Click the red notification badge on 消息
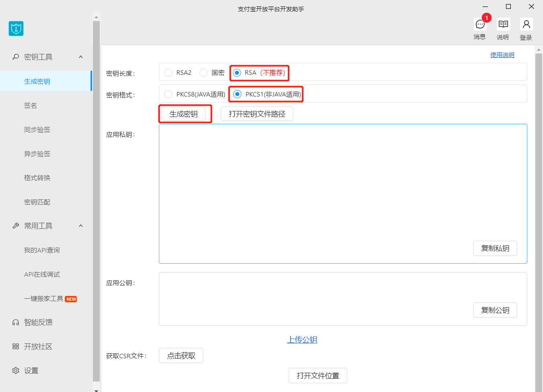Image resolution: width=543 pixels, height=392 pixels. (x=487, y=18)
